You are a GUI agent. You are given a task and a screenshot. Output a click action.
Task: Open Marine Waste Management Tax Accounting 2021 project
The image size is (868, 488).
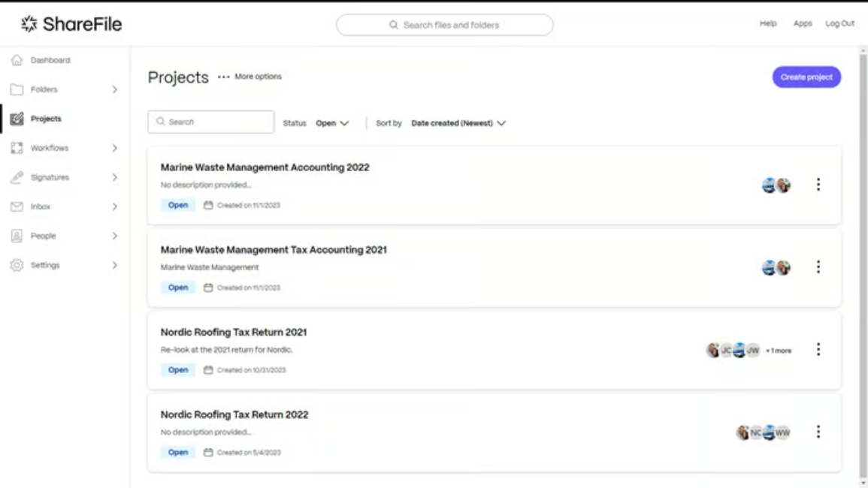point(274,249)
